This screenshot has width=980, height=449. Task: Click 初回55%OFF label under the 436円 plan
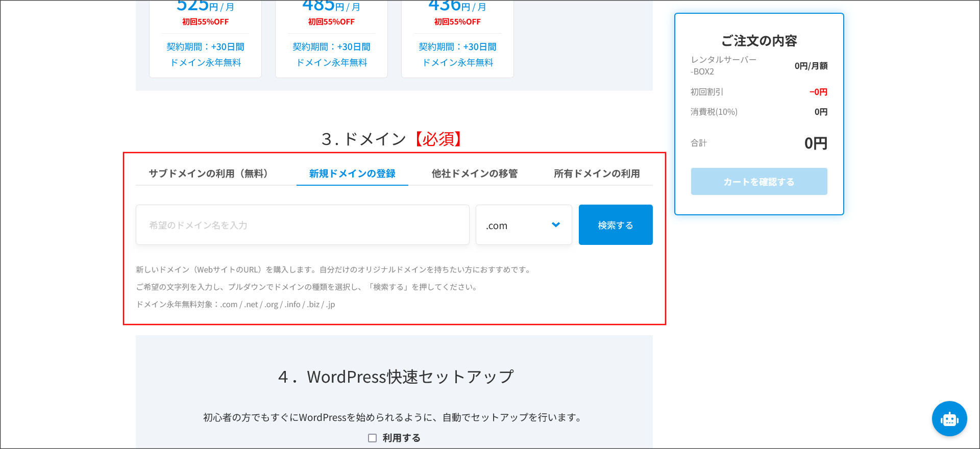tap(457, 22)
